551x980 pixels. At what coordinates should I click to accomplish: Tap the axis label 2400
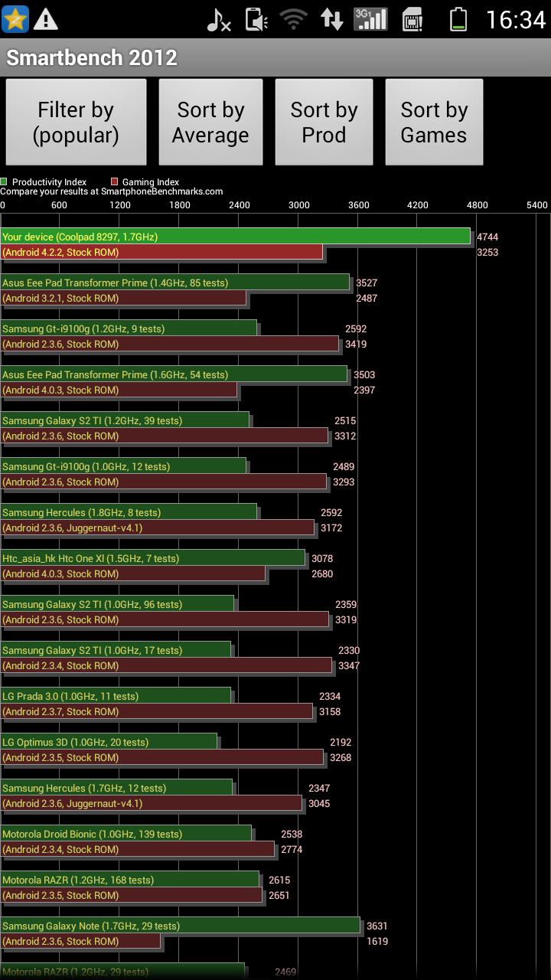pyautogui.click(x=240, y=205)
